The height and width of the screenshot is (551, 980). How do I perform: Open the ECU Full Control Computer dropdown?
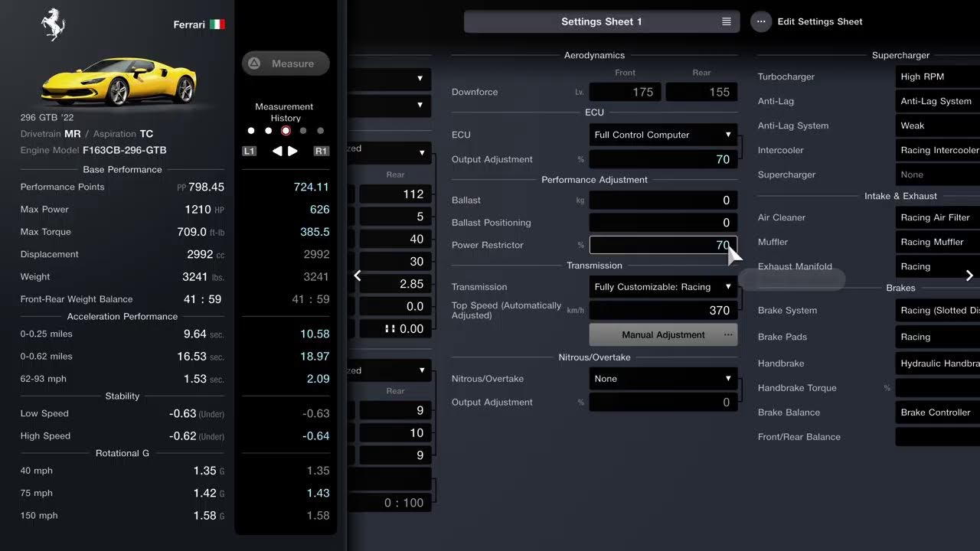(x=663, y=135)
